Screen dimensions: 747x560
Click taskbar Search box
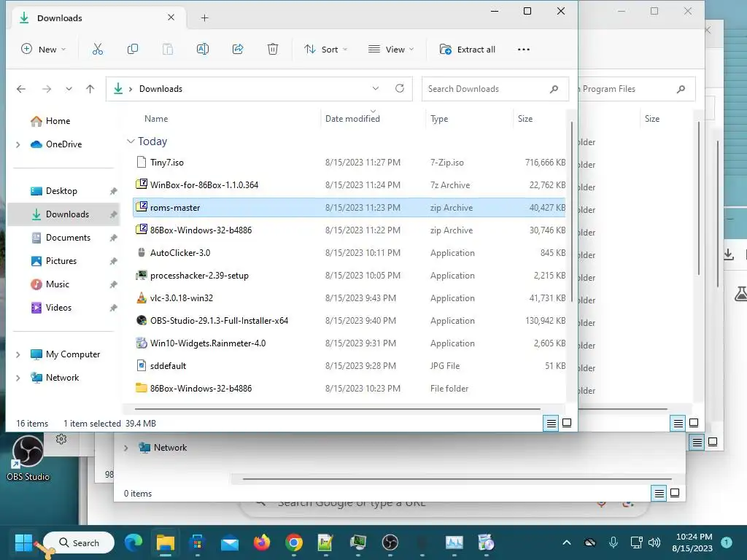click(79, 542)
